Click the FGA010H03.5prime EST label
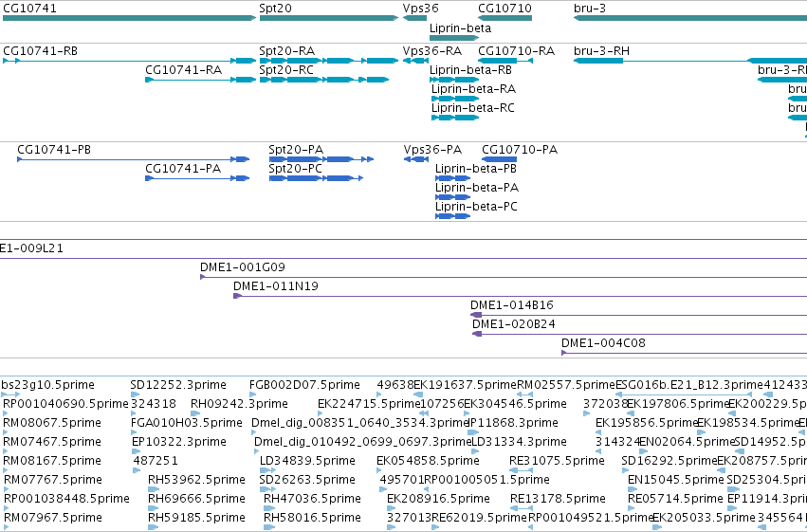Screen dimensions: 807x532 pos(187,423)
